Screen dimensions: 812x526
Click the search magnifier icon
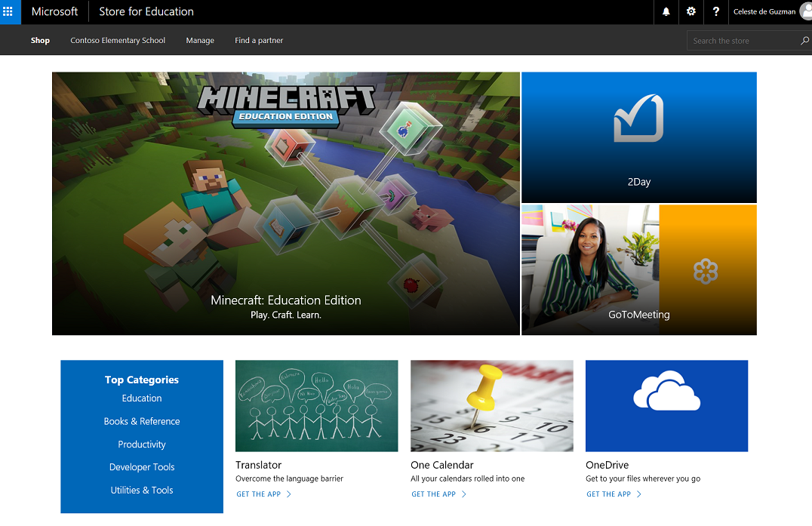click(x=804, y=41)
